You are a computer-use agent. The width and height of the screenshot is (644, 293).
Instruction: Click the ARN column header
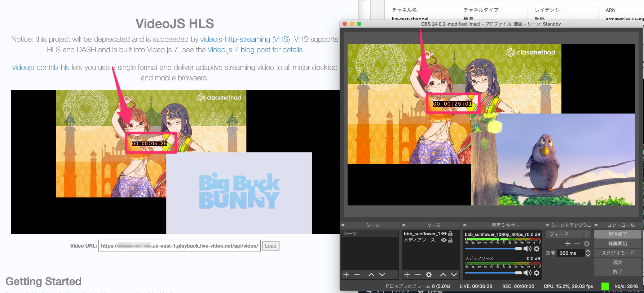coord(610,10)
